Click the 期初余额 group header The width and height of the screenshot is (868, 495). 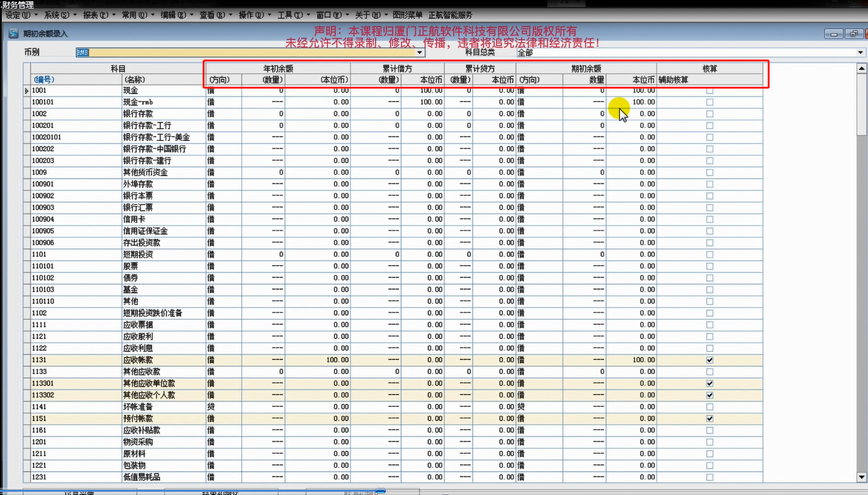point(586,68)
